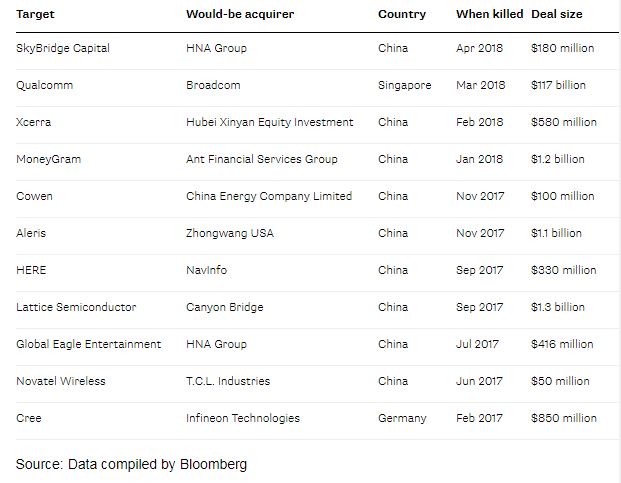Click the MoneyGram target cell
This screenshot has height=483, width=621.
[x=50, y=159]
